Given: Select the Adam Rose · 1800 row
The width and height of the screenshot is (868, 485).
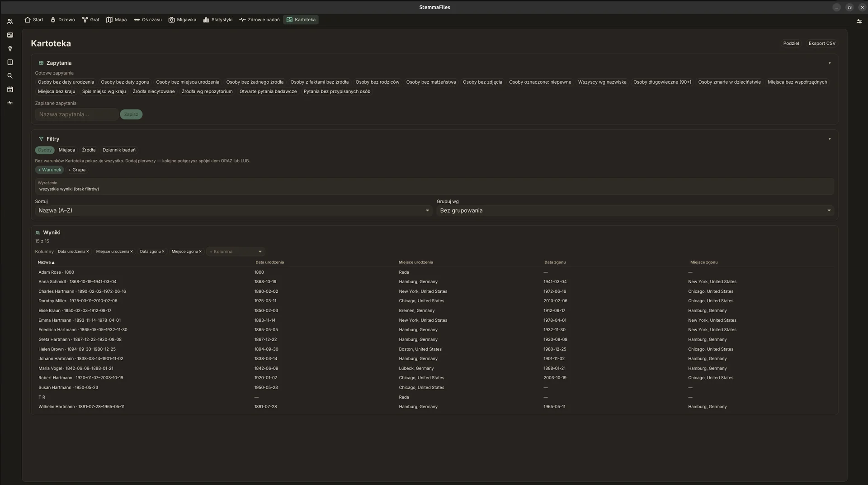Looking at the screenshot, I should click(434, 272).
